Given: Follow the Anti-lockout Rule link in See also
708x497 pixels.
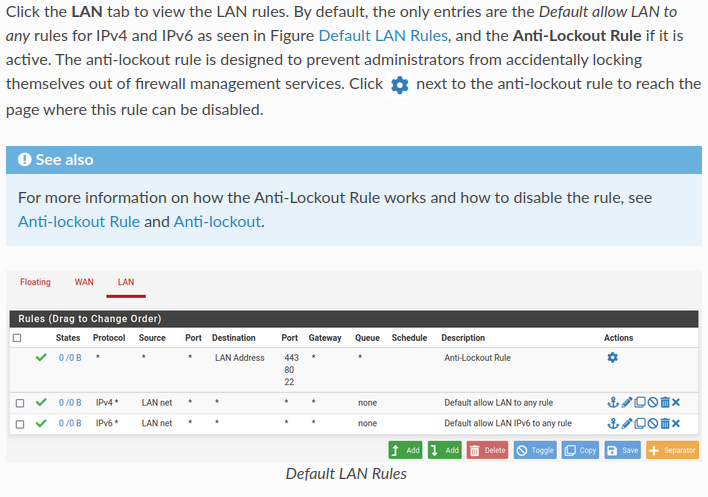Looking at the screenshot, I should (79, 221).
